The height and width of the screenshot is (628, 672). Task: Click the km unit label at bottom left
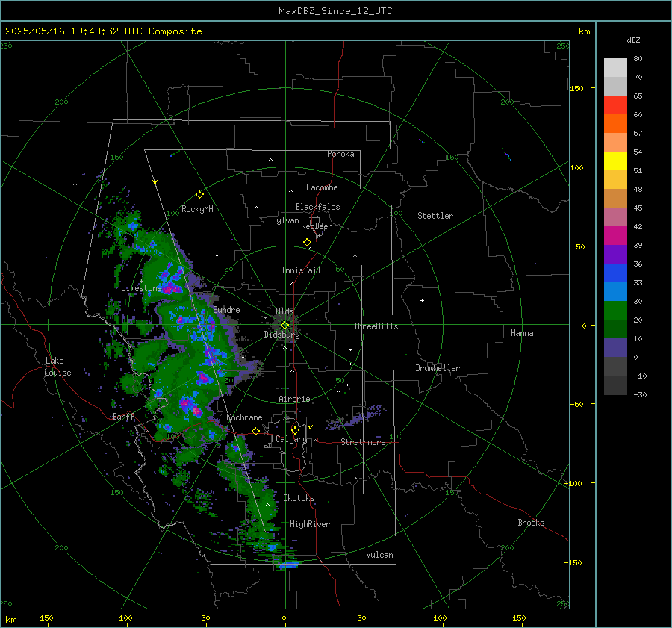point(10,620)
